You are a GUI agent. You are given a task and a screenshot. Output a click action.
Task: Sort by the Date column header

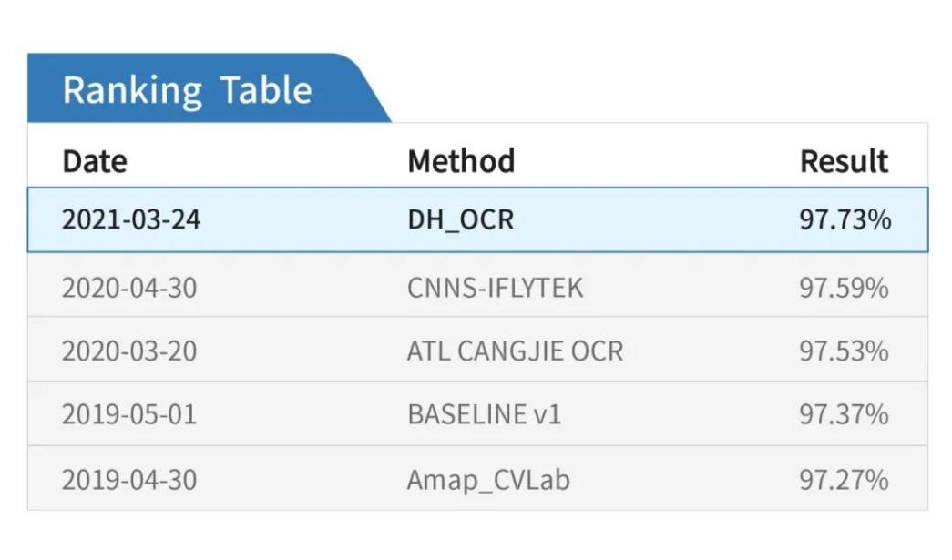(x=95, y=161)
